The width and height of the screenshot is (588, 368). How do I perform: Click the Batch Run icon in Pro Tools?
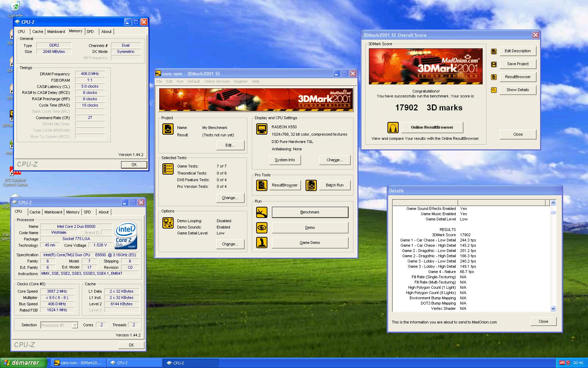tap(311, 185)
